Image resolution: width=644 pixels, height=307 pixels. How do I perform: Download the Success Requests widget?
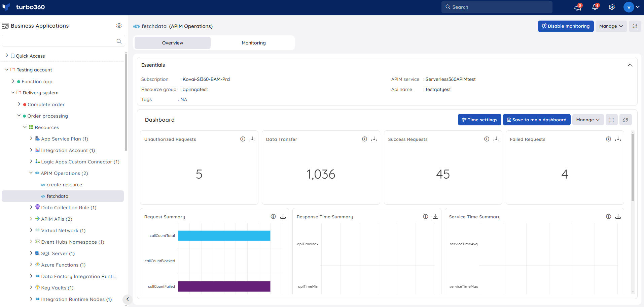click(496, 139)
